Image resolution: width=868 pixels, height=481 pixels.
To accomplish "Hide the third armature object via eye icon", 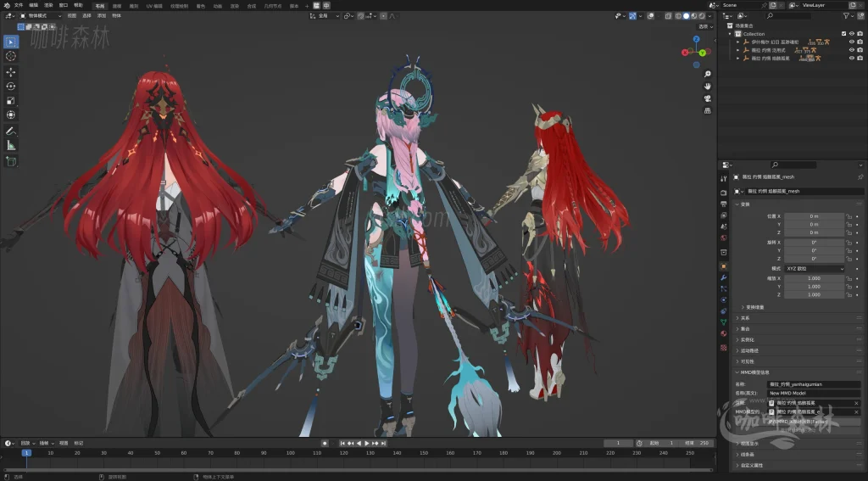I will 851,58.
